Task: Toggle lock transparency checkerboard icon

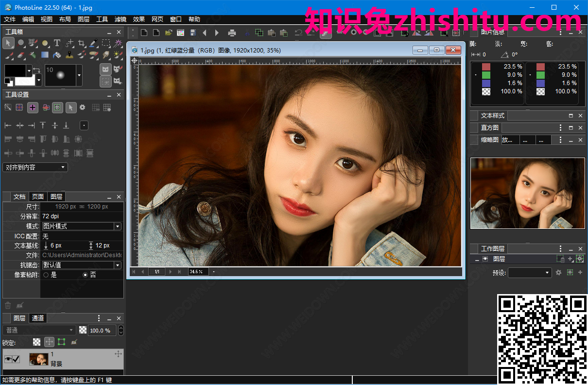Action: point(37,342)
